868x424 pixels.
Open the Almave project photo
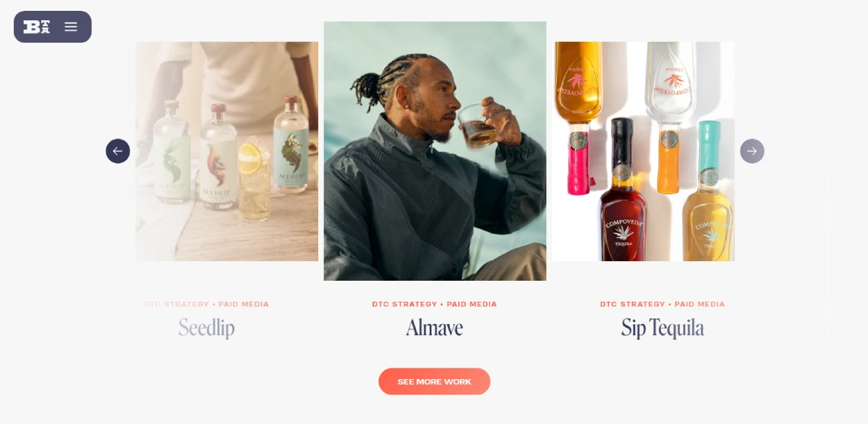[x=435, y=151]
